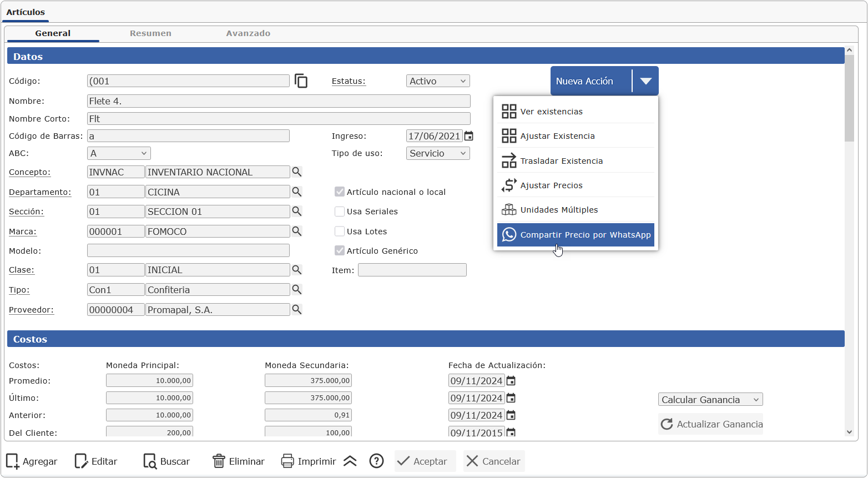The image size is (868, 478).
Task: Open calendar picker beside Ingreso date
Action: pyautogui.click(x=469, y=136)
